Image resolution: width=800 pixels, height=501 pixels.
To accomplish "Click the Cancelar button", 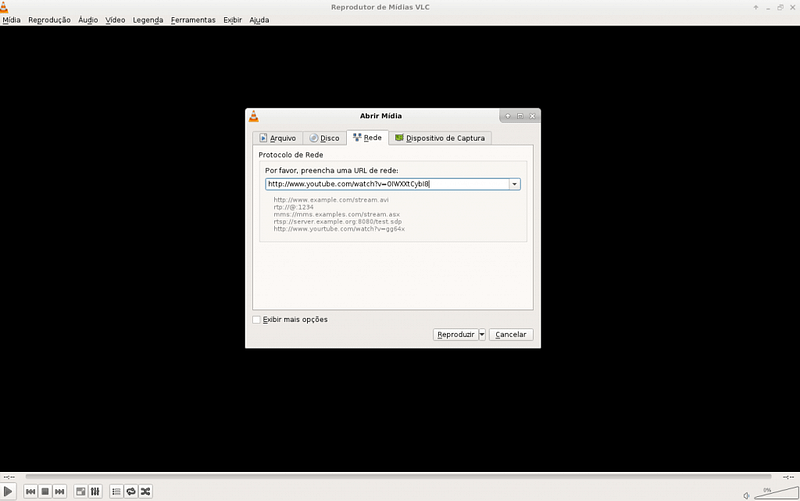I will pos(511,335).
